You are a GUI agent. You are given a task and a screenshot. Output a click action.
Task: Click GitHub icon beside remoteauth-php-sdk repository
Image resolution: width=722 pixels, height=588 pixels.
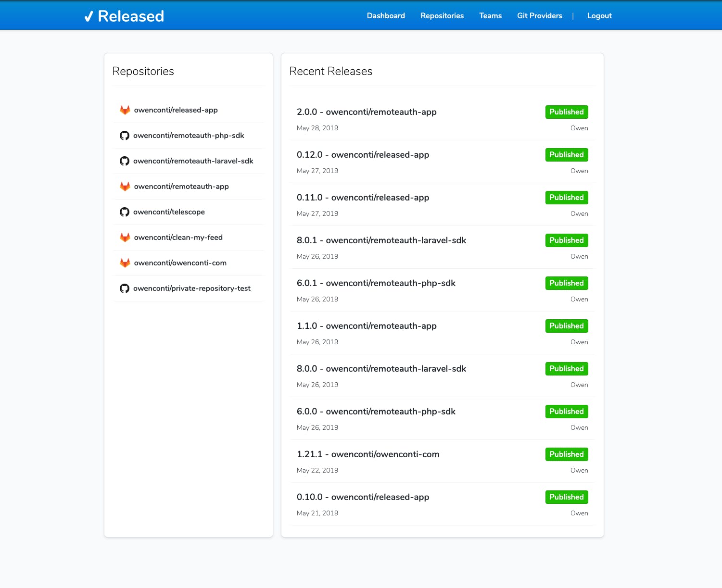(125, 136)
